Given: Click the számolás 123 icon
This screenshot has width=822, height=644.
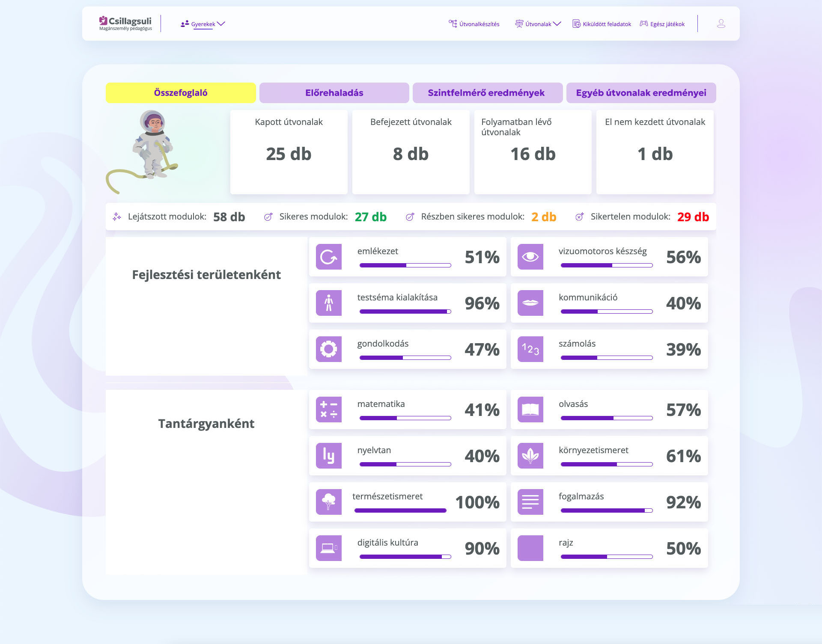Looking at the screenshot, I should 530,349.
